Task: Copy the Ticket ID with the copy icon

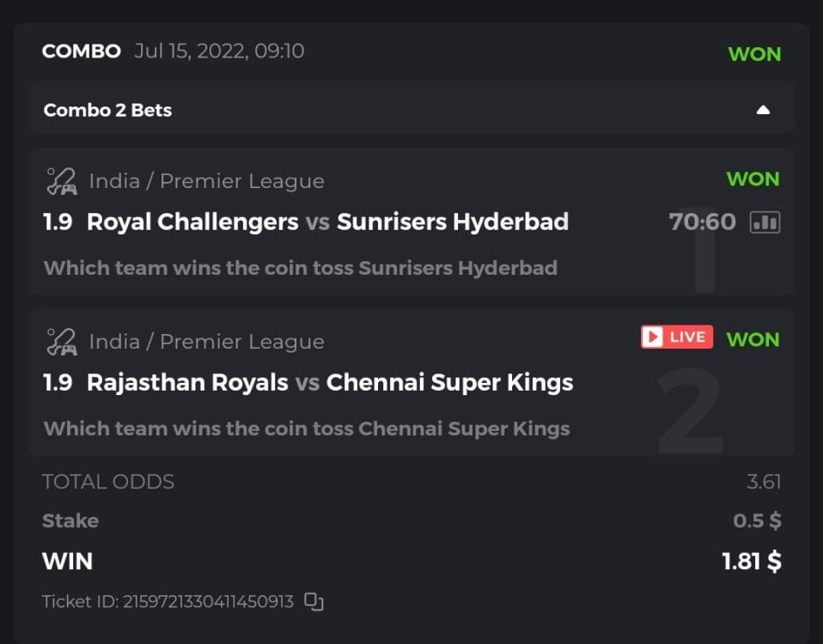Action: point(314,602)
